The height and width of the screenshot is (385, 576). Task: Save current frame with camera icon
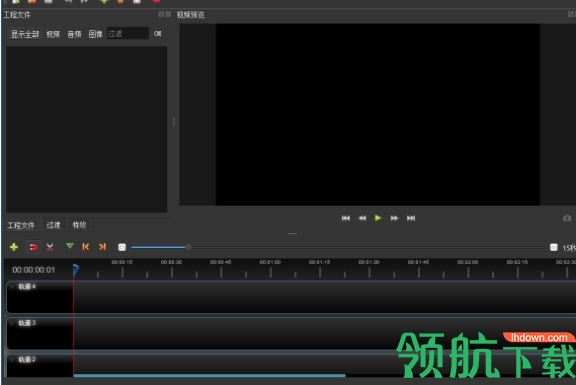pyautogui.click(x=567, y=218)
